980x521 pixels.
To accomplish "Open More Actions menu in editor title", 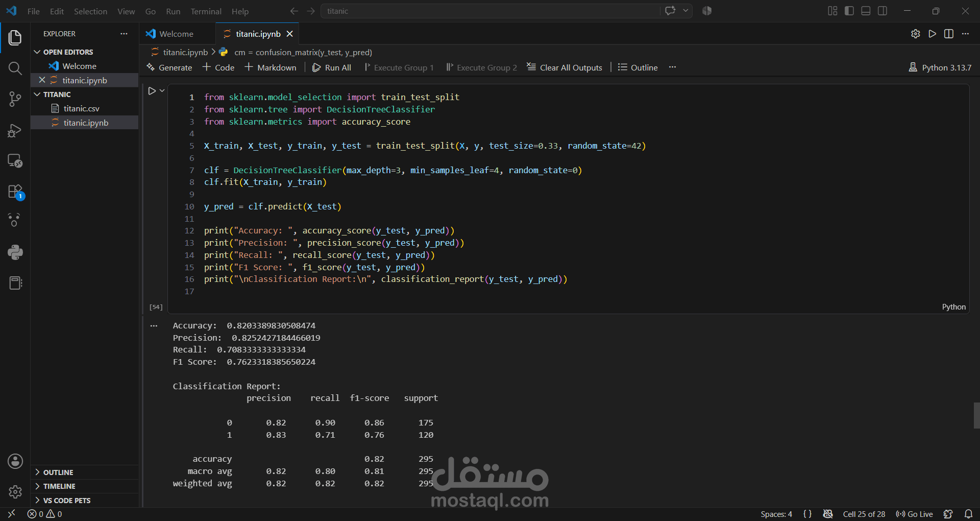I will [x=965, y=34].
